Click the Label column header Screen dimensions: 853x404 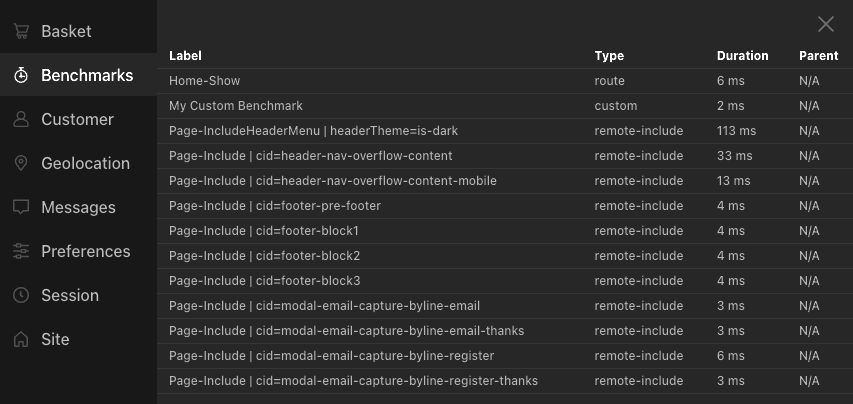tap(185, 56)
